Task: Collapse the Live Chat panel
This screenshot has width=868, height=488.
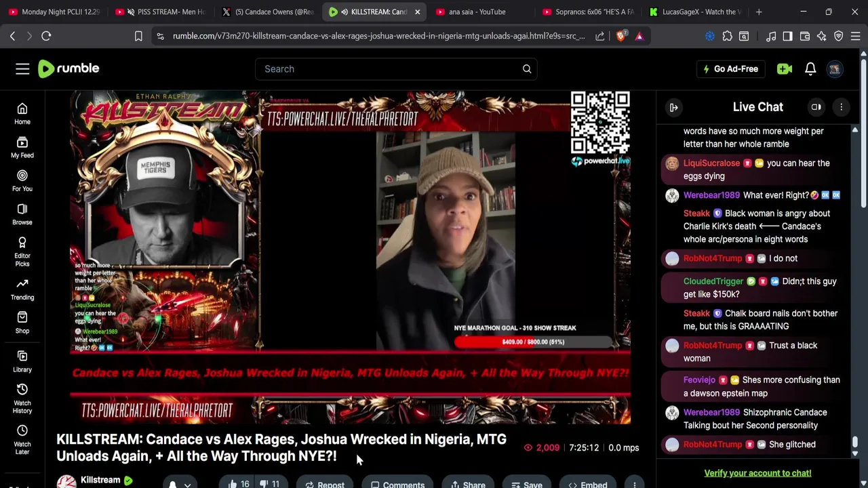Action: point(673,107)
